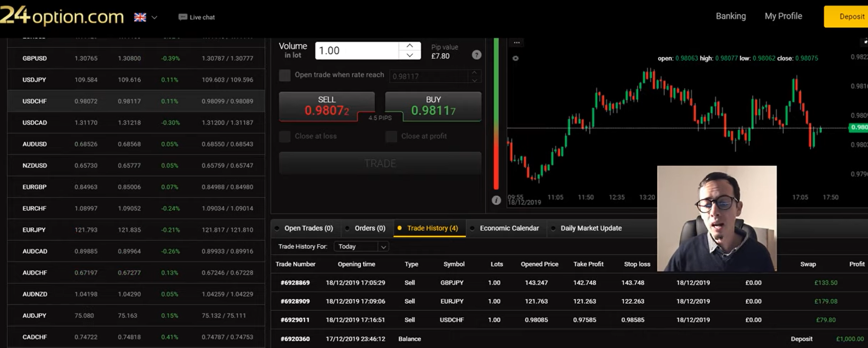
Task: Open Live chat
Action: click(197, 17)
